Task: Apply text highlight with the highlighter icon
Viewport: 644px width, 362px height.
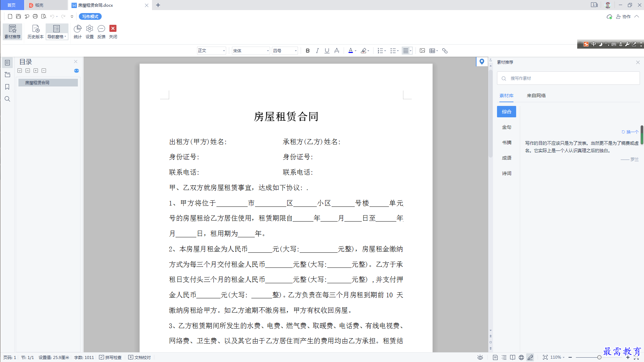Action: pos(363,51)
